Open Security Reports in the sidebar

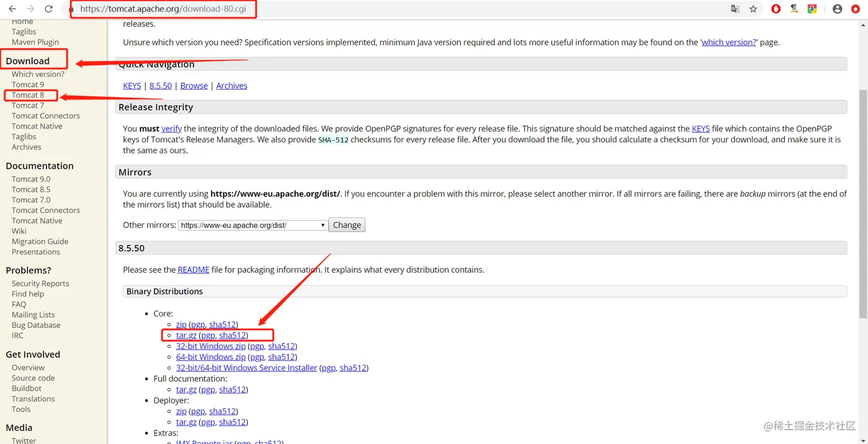[40, 284]
